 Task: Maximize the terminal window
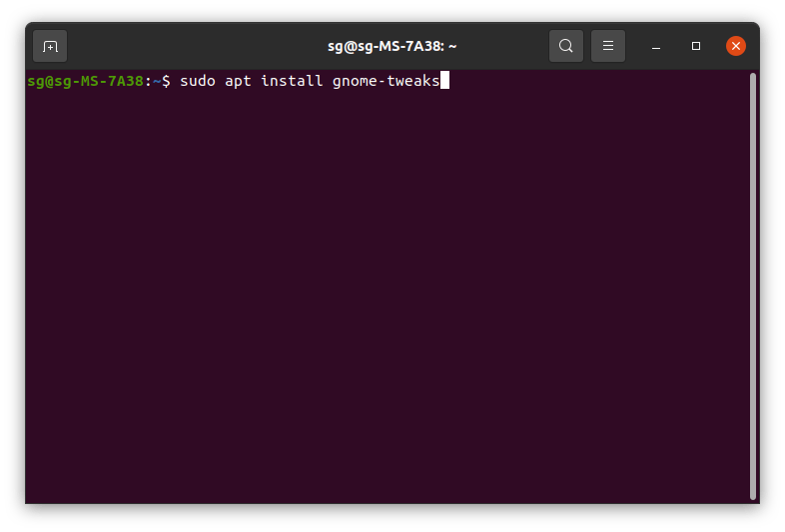click(696, 46)
